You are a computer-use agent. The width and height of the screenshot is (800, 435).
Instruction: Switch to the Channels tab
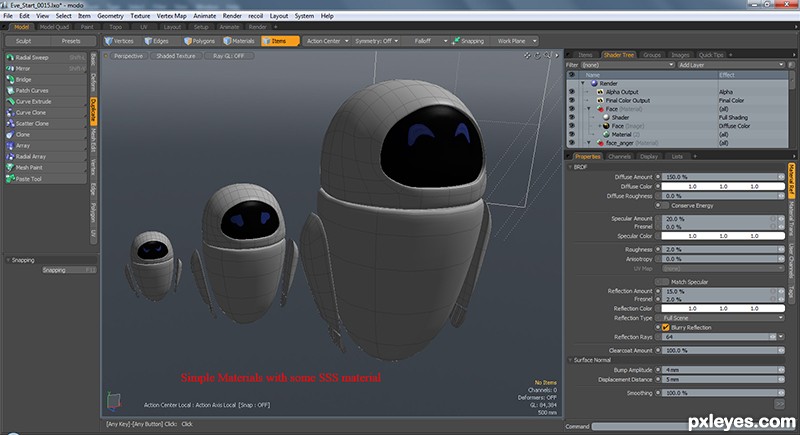coord(619,157)
